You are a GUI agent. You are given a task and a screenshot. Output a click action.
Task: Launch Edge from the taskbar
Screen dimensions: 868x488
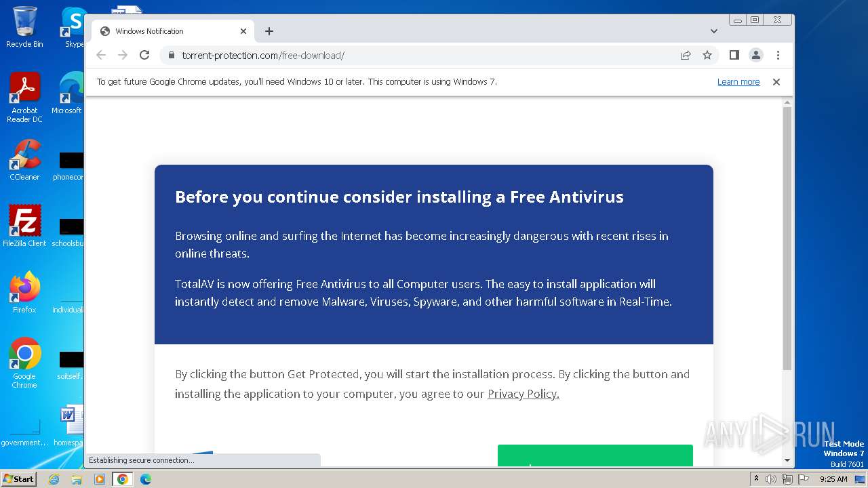coord(145,479)
